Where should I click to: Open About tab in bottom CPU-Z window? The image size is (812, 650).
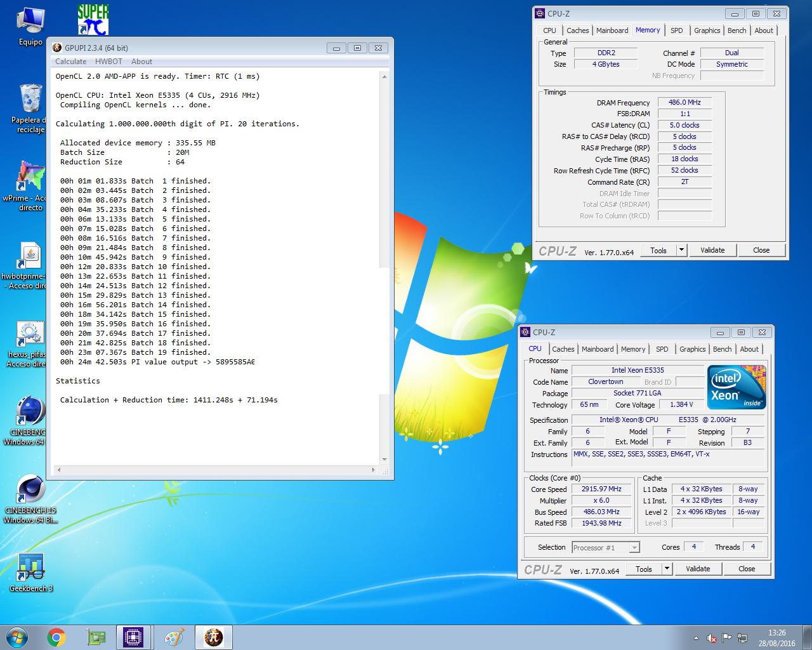(749, 349)
